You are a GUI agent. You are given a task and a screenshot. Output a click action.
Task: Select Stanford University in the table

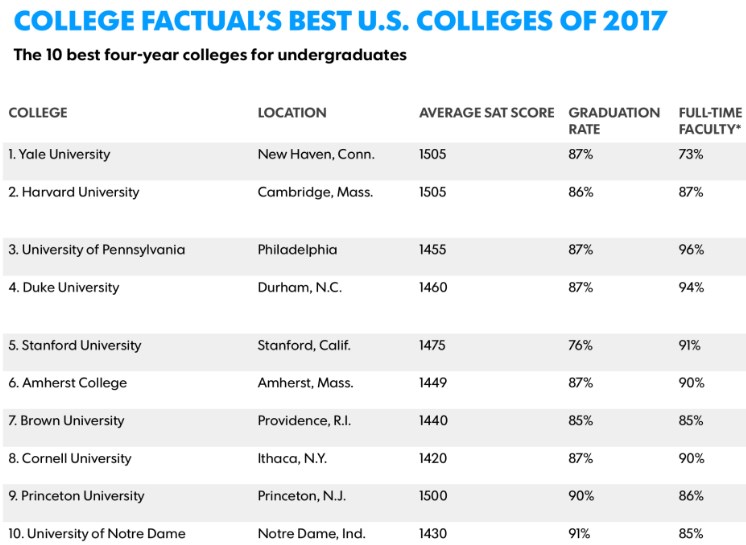click(75, 346)
